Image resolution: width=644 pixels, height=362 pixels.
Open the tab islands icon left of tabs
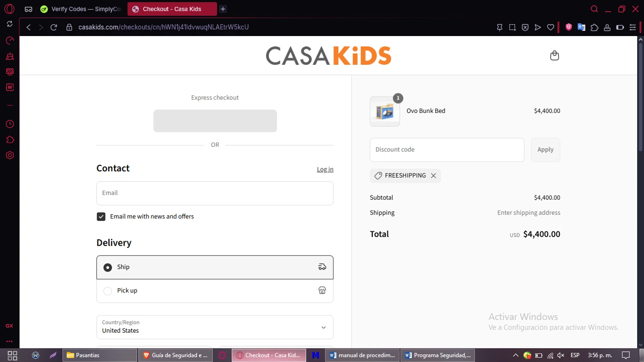coord(28,9)
